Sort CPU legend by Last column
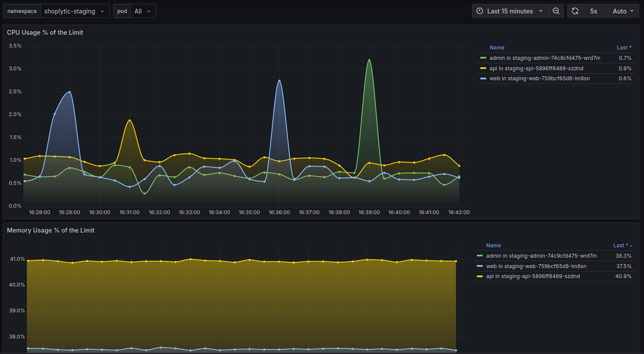This screenshot has height=354, width=644. (624, 48)
